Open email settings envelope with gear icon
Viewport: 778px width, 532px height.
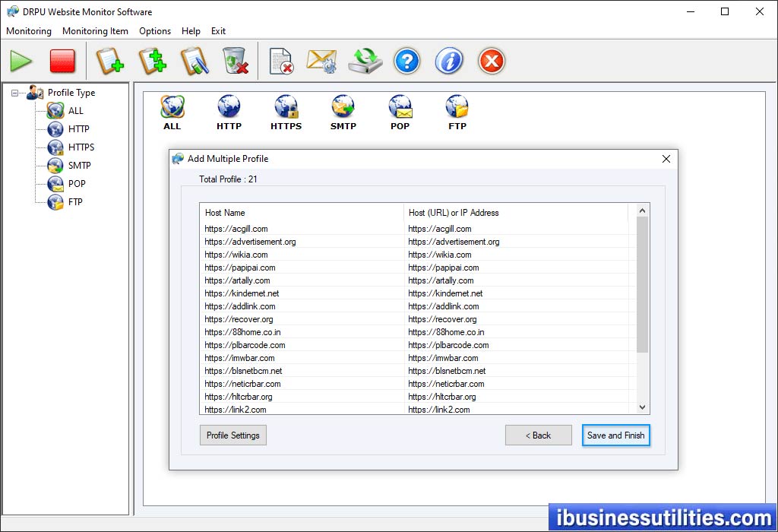pos(321,61)
